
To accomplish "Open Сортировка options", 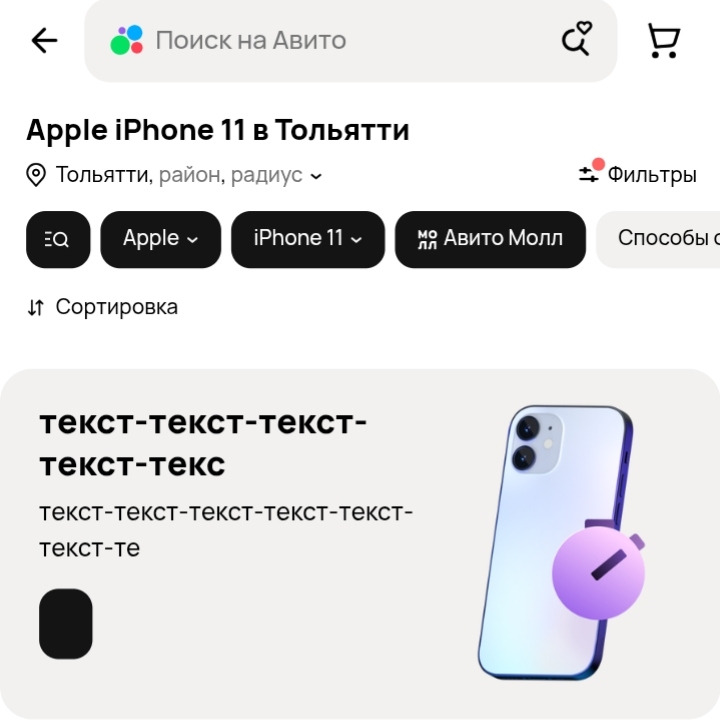I will click(102, 307).
